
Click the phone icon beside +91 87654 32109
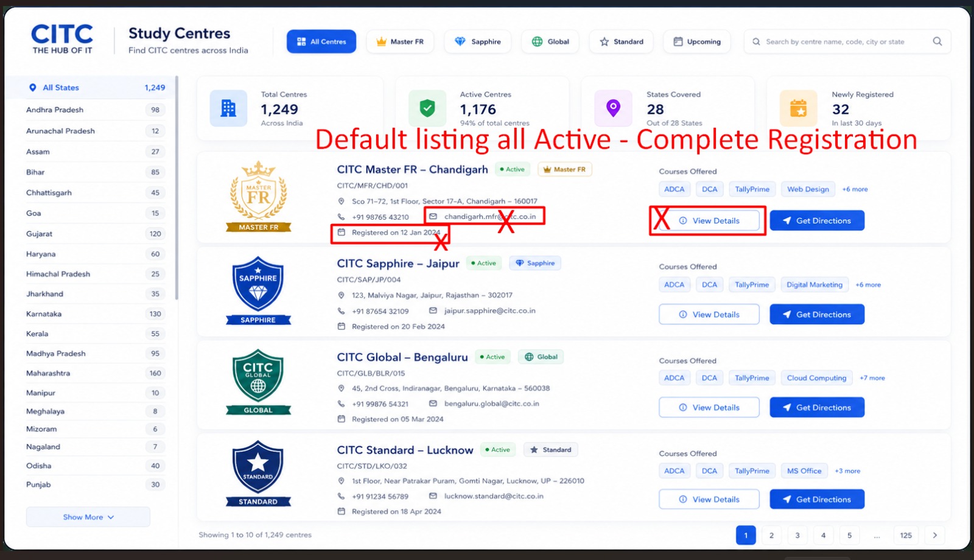[x=342, y=311]
